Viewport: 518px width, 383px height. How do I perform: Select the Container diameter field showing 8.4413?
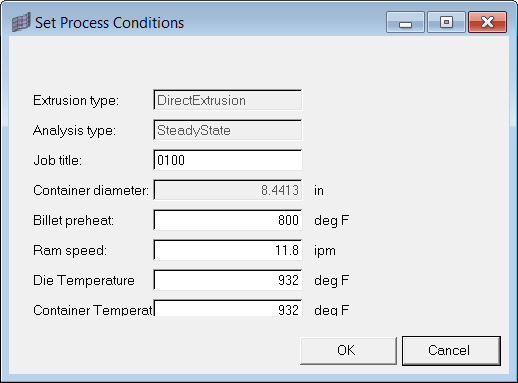(x=228, y=190)
